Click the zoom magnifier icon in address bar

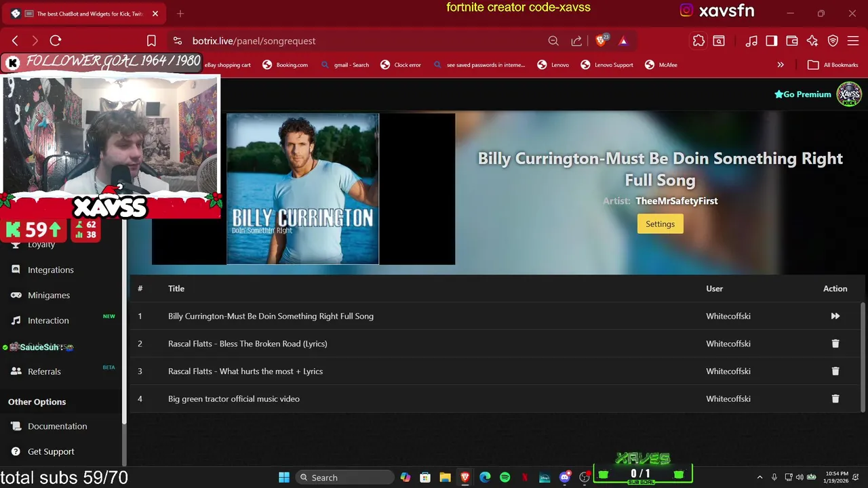coord(553,41)
